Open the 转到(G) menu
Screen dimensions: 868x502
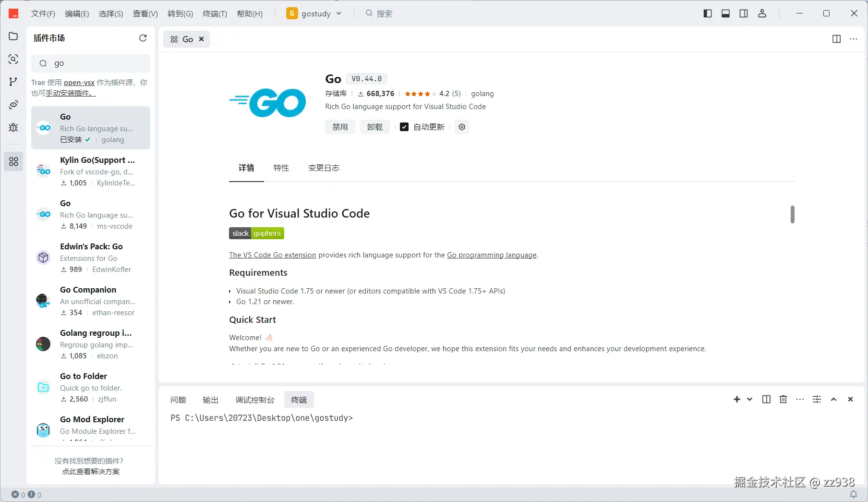click(181, 13)
